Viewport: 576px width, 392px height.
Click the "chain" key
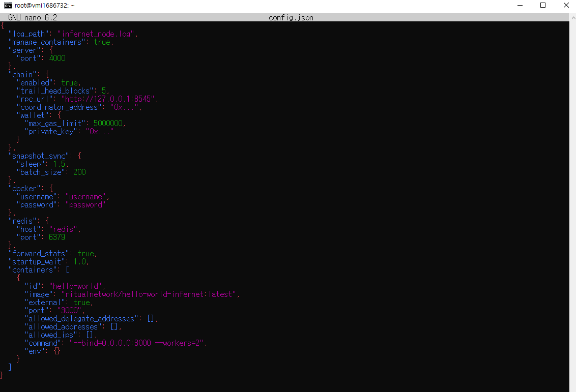pyautogui.click(x=24, y=75)
